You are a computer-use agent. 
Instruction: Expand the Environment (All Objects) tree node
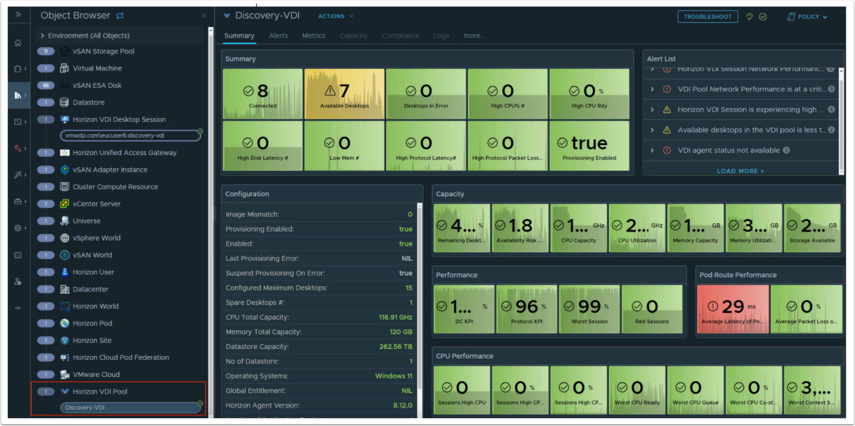pos(42,35)
